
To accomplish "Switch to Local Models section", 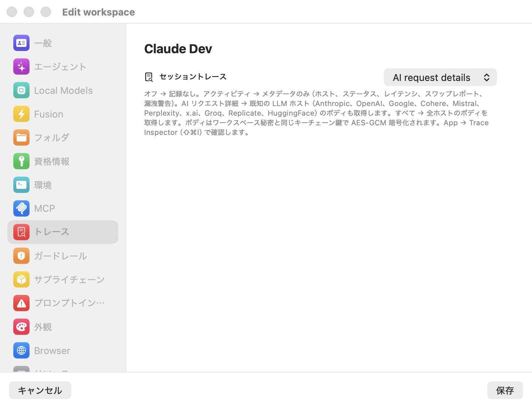I will point(63,90).
